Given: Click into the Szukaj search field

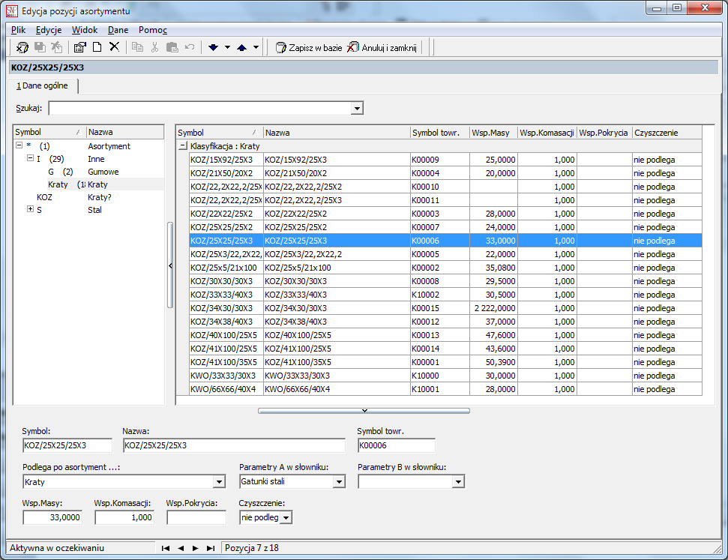Looking at the screenshot, I should coord(200,108).
